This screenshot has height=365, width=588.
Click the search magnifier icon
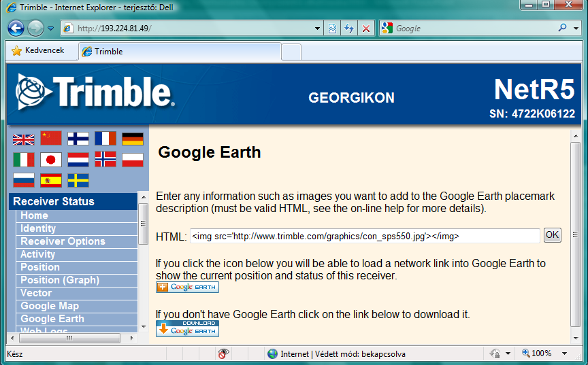[562, 28]
